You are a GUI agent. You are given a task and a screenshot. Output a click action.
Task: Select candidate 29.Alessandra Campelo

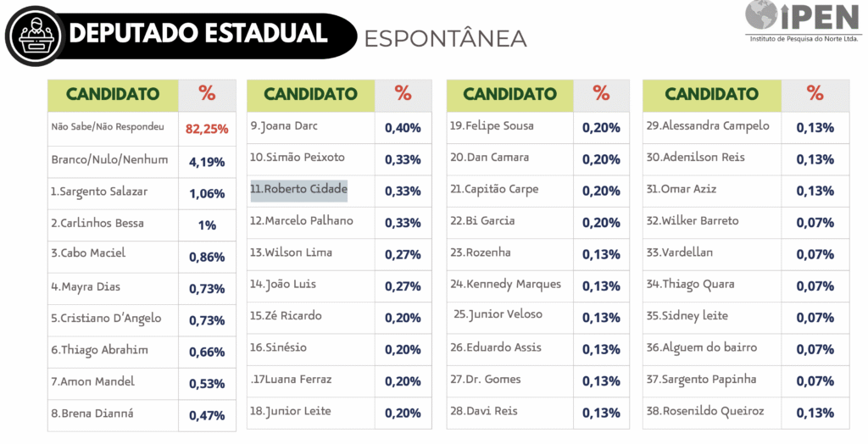708,125
